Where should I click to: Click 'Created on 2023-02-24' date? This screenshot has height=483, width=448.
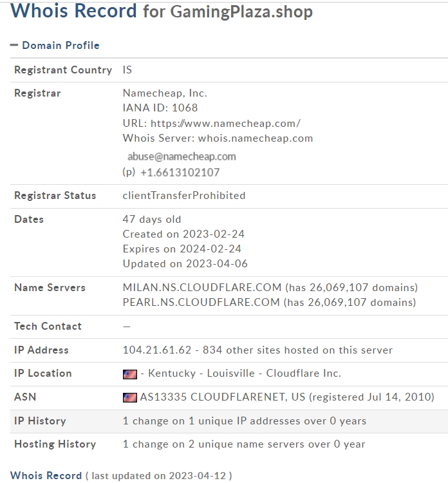183,234
